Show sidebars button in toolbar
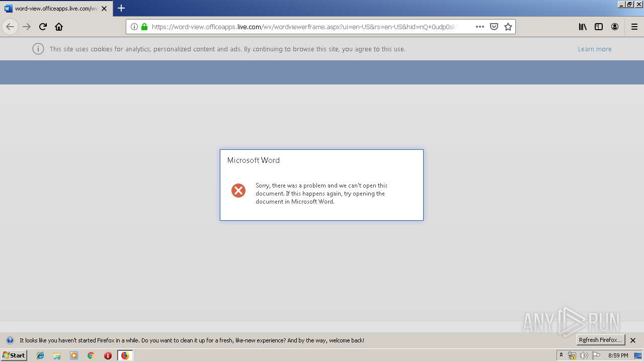644x362 pixels. [599, 27]
